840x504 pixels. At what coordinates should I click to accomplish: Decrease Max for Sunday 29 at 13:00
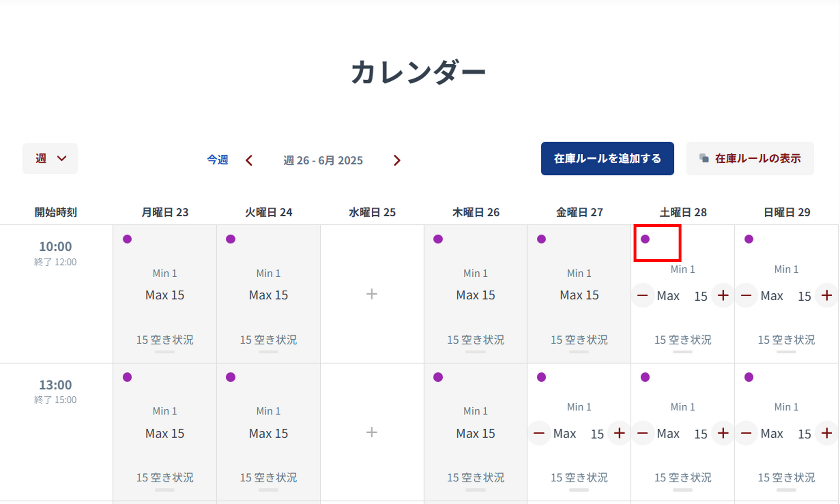tap(746, 433)
